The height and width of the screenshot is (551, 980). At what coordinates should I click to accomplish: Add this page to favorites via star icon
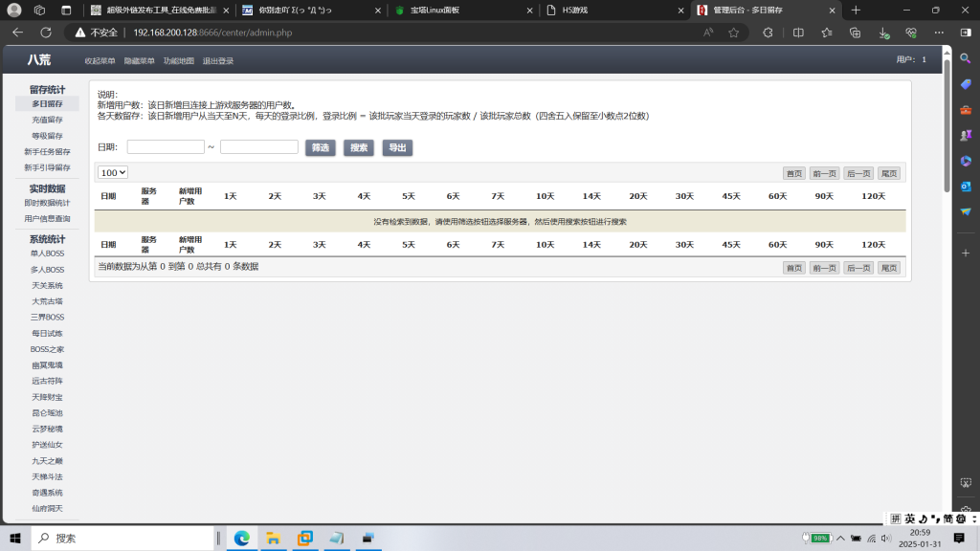733,32
